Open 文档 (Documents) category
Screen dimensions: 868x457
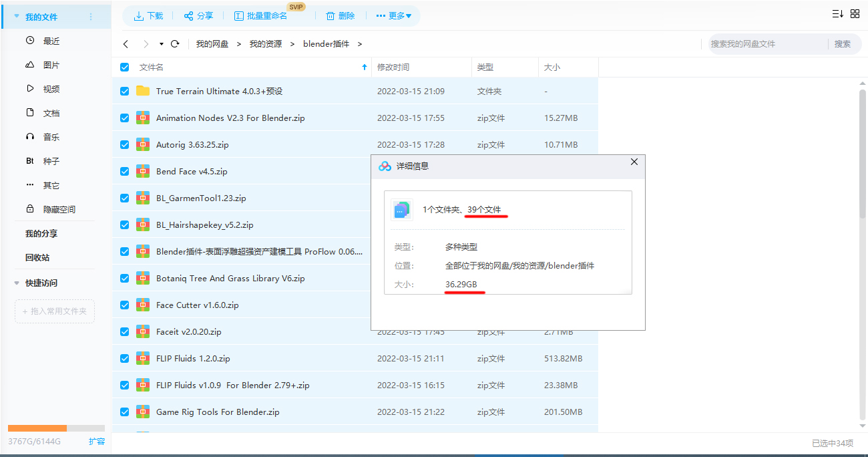[x=51, y=113]
